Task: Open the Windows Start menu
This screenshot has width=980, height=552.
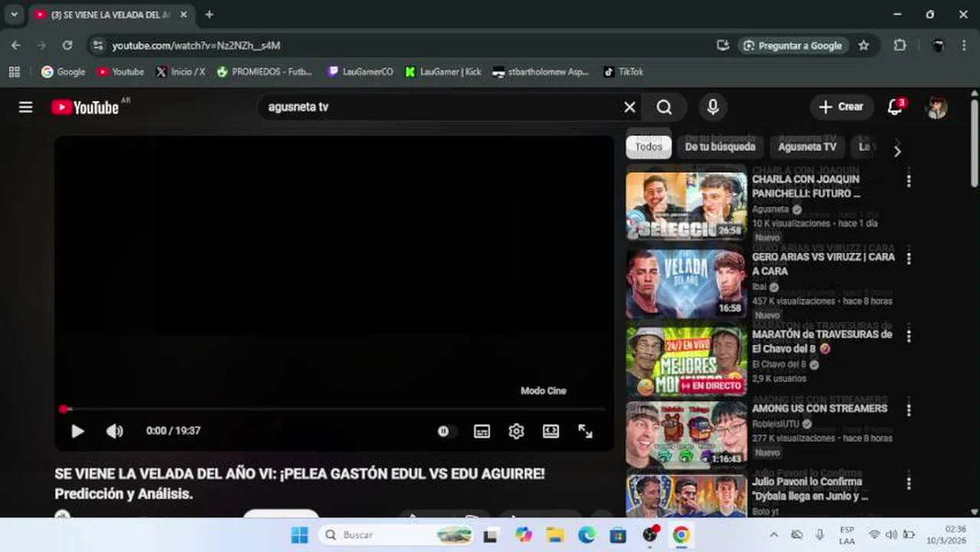Action: [300, 535]
